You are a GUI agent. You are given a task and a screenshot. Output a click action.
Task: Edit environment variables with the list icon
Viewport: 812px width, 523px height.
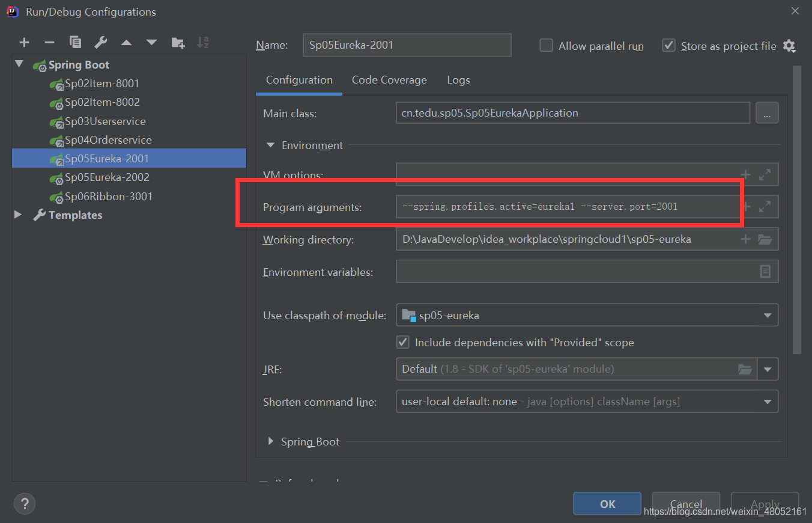click(765, 272)
